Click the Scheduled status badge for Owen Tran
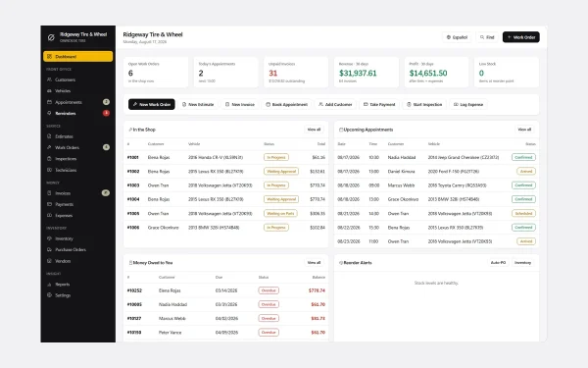Screen dimensions: 588x368 pos(523,213)
